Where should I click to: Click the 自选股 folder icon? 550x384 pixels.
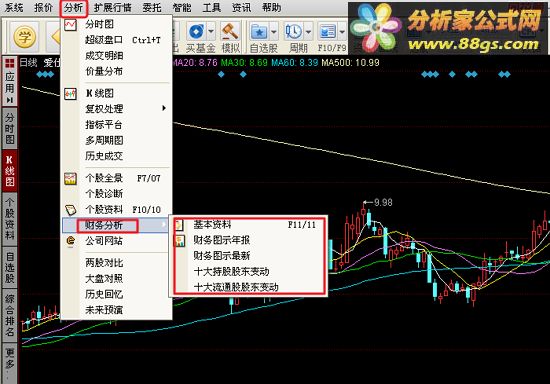pos(259,32)
